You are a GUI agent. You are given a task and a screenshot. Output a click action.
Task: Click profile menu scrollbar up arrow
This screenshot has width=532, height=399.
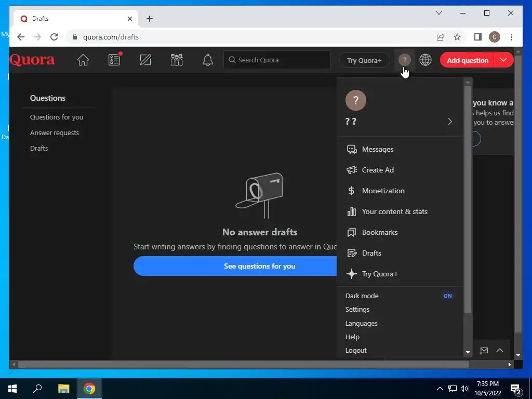(468, 82)
